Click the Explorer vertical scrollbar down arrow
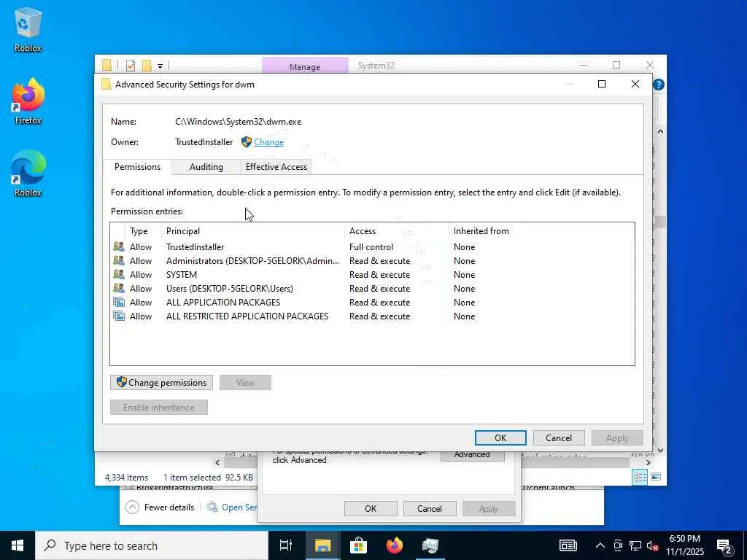This screenshot has height=560, width=747. [660, 450]
